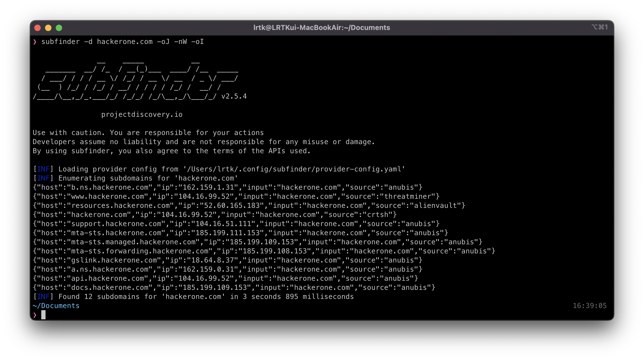Click the support.hackerone.com result line

(x=236, y=224)
